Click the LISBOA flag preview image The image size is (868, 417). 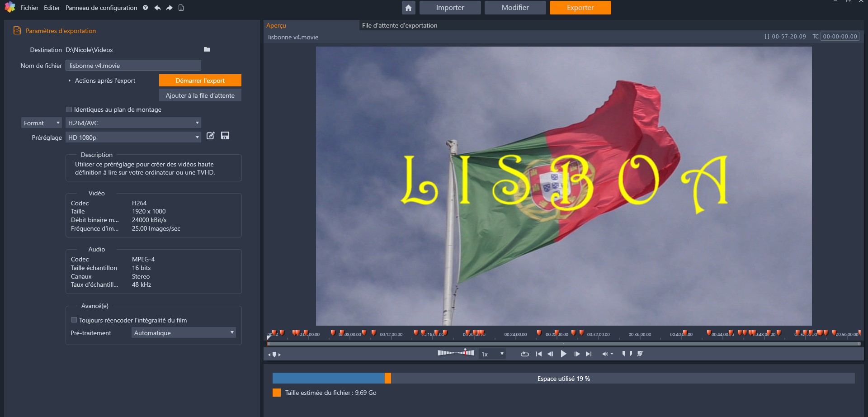click(x=564, y=186)
